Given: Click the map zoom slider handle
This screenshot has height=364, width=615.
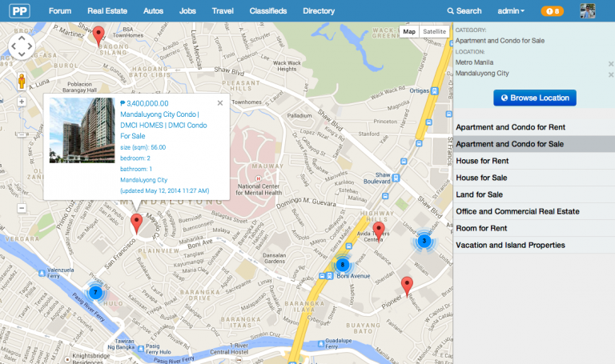Looking at the screenshot, I should (x=22, y=134).
